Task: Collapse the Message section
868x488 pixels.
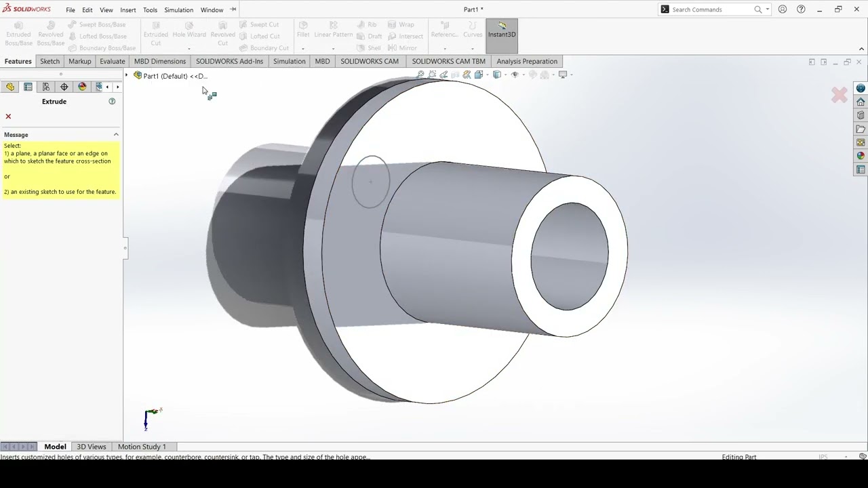Action: [x=116, y=135]
